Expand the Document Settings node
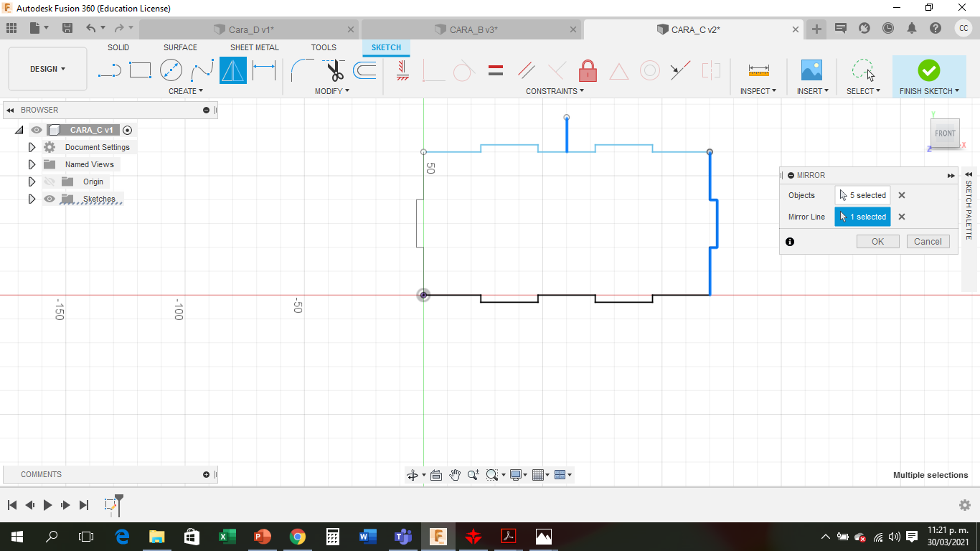 (x=32, y=147)
